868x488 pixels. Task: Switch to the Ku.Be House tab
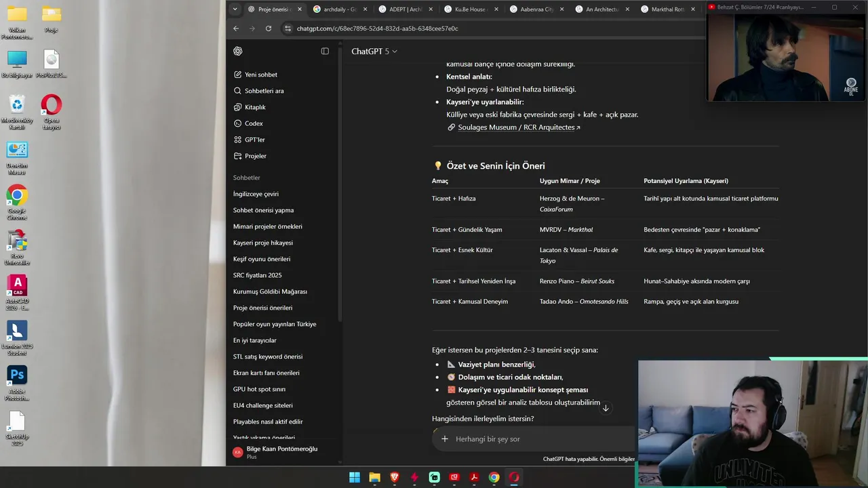(472, 9)
